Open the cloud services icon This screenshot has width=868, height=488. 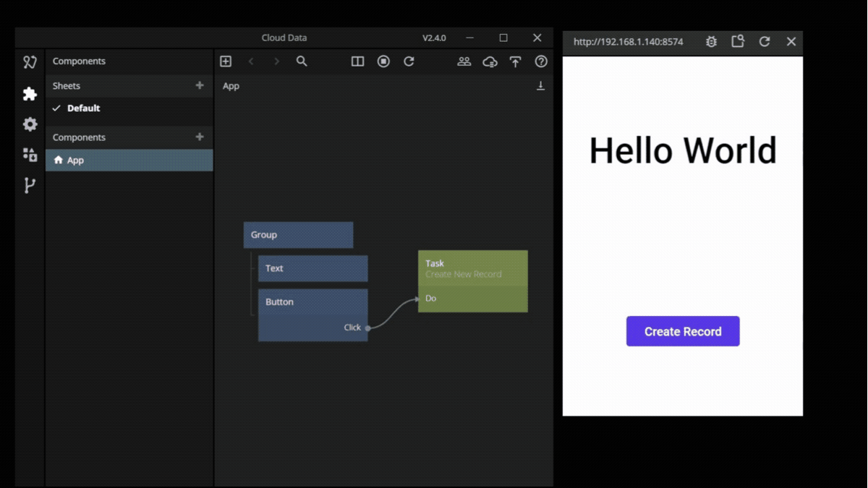pyautogui.click(x=490, y=61)
